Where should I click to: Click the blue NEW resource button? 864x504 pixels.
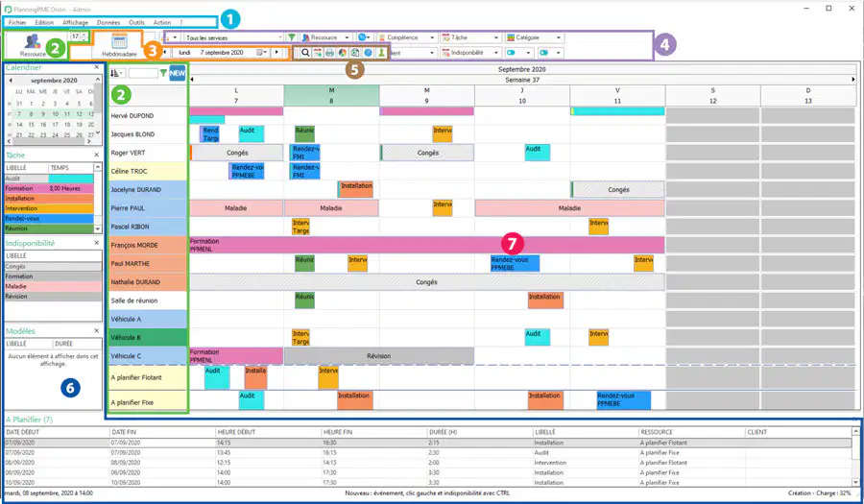point(178,73)
